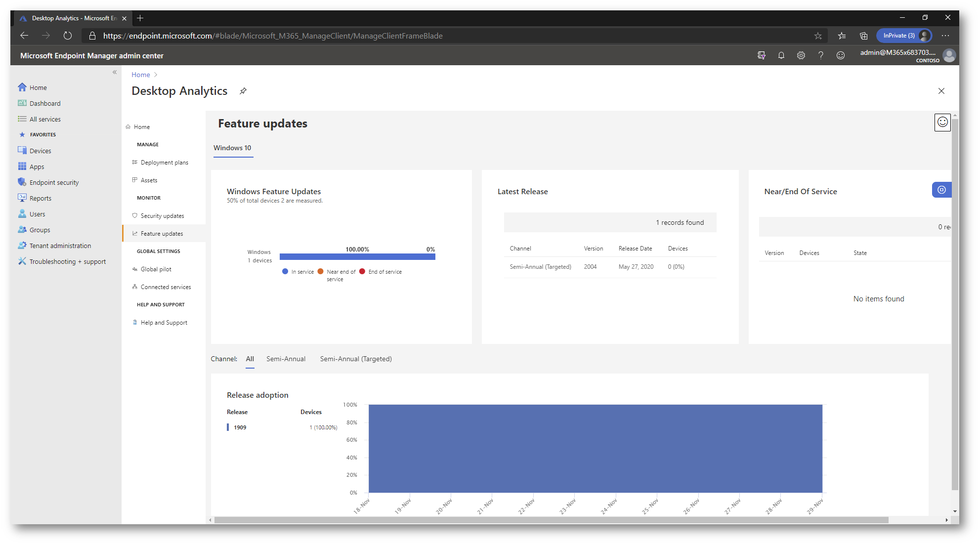Click the Near end of service legend dot
Screen dimensions: 980x545
[320, 271]
